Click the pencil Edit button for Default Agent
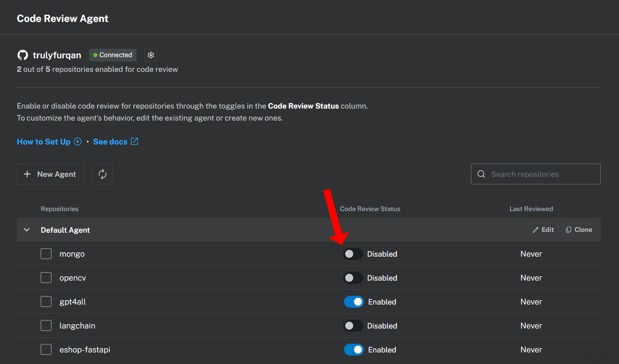The image size is (619, 364). click(x=544, y=230)
